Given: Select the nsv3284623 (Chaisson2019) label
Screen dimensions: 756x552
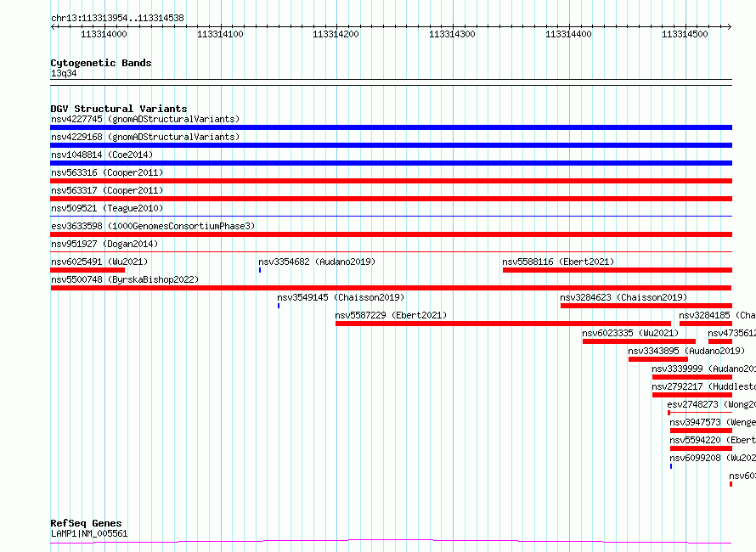Looking at the screenshot, I should tap(623, 297).
